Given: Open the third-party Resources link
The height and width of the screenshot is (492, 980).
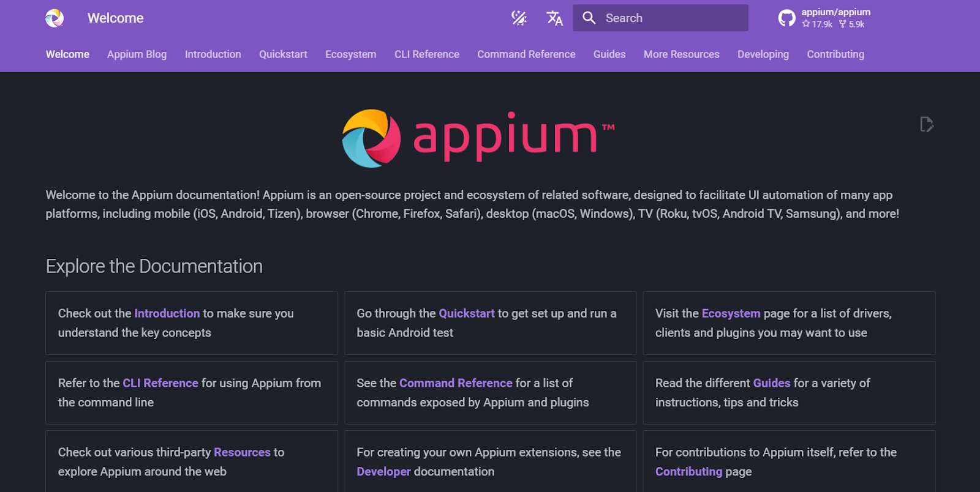Looking at the screenshot, I should coord(242,452).
